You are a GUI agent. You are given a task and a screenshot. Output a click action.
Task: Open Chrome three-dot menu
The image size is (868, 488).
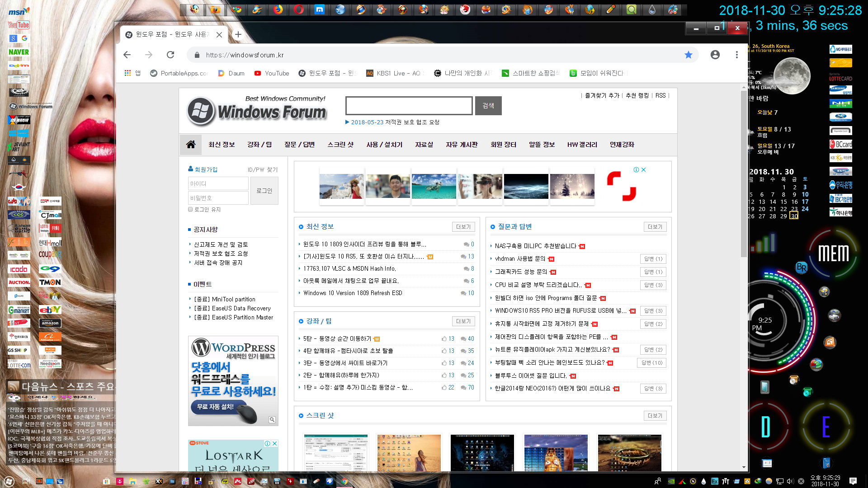tap(737, 55)
